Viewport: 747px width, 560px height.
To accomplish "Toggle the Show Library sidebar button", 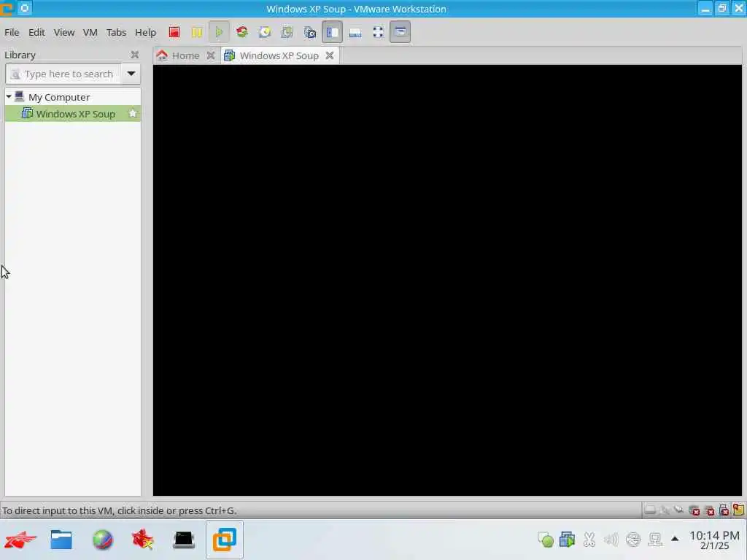I will pyautogui.click(x=332, y=32).
